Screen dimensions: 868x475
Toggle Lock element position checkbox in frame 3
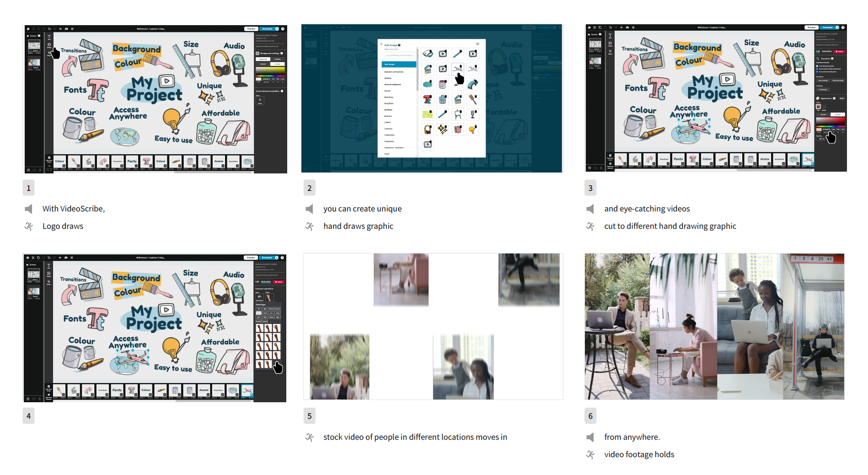click(x=817, y=66)
